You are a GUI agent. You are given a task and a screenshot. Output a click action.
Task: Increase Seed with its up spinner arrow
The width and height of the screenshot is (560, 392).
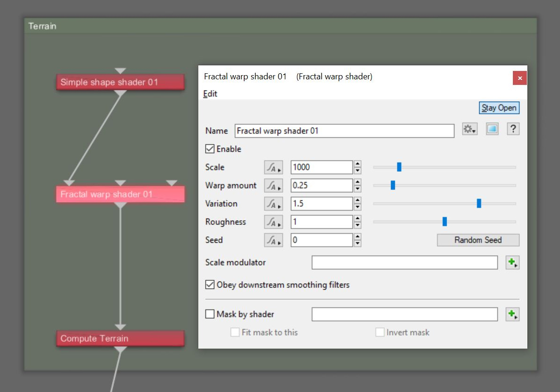tap(357, 237)
